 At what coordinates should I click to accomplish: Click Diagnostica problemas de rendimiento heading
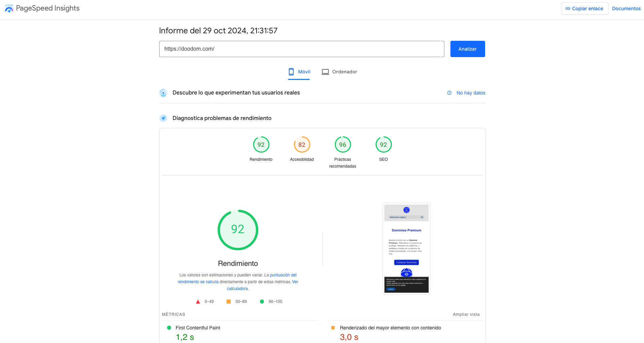click(222, 118)
